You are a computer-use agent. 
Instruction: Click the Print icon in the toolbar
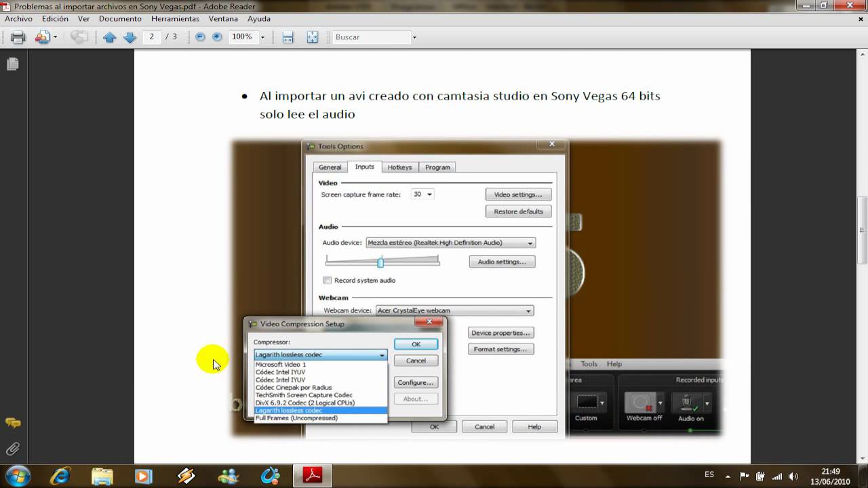(x=18, y=37)
